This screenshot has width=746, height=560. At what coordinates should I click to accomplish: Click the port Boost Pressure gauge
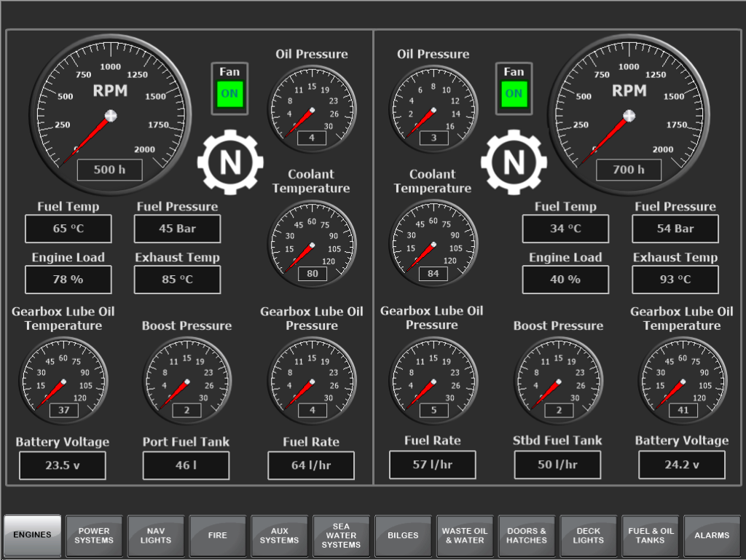point(187,382)
